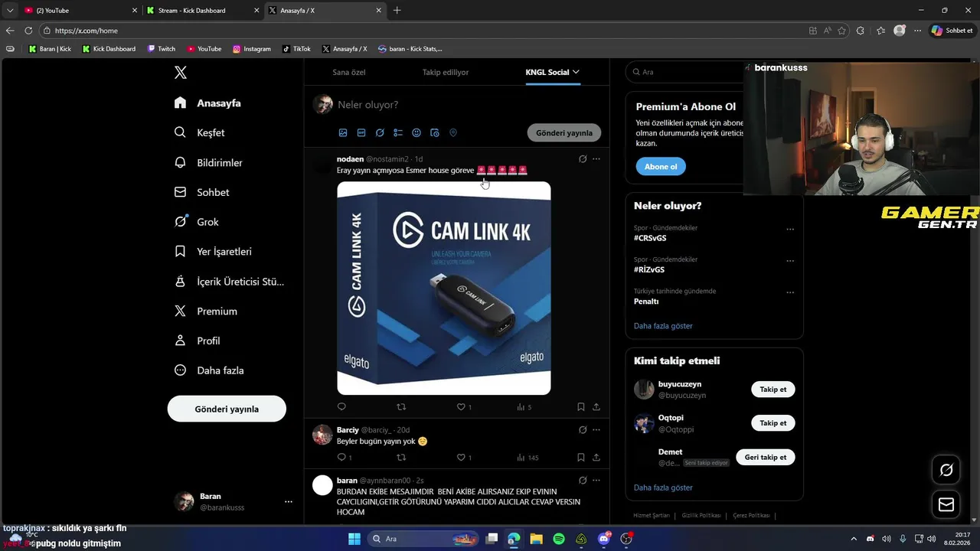
Task: Open Twitch bookmark in bookmarks bar
Action: coord(162,49)
